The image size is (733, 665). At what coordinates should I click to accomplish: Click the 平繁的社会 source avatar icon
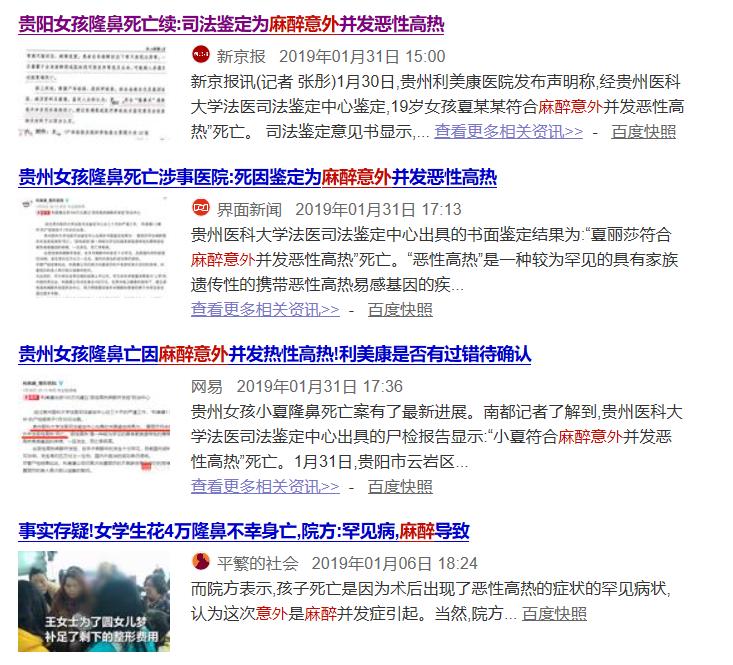point(201,561)
